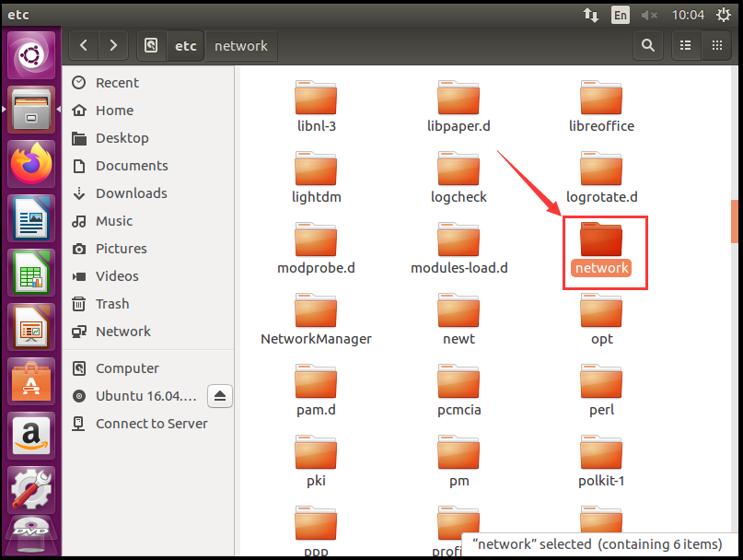The image size is (743, 560).
Task: Open Files app in launcher
Action: coord(31,110)
